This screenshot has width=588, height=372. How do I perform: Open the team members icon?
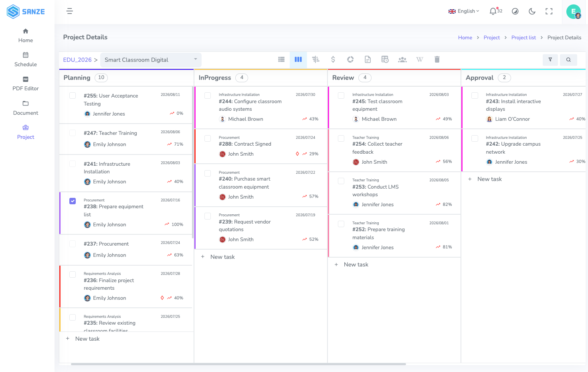(x=402, y=59)
